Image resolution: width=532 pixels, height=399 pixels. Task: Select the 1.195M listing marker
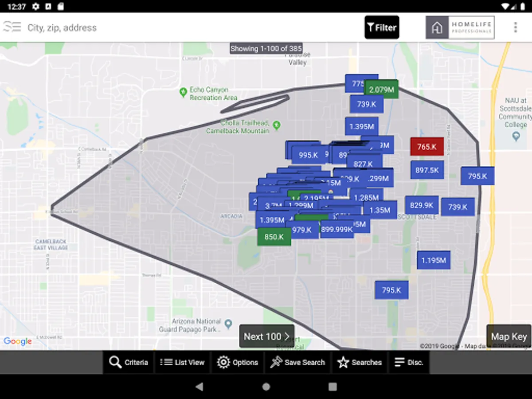tap(434, 260)
